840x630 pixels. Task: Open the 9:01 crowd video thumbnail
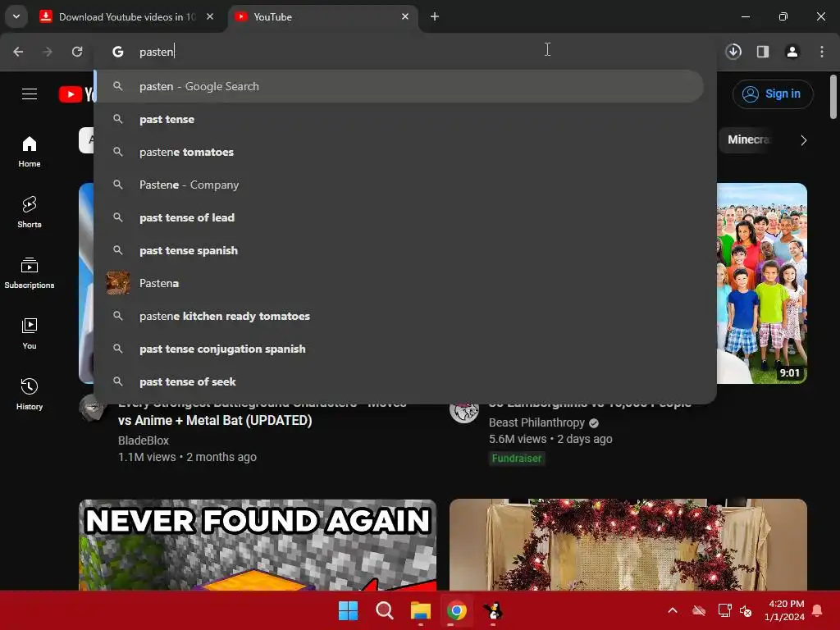762,283
